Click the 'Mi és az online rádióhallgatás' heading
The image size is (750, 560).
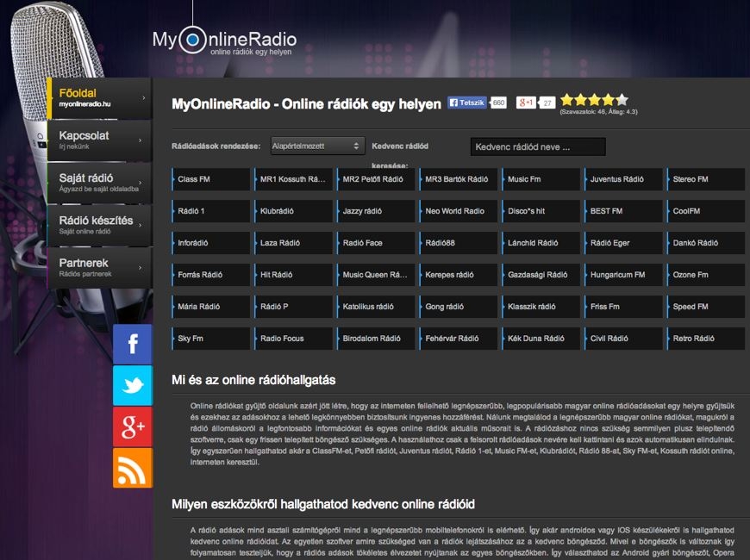[253, 380]
